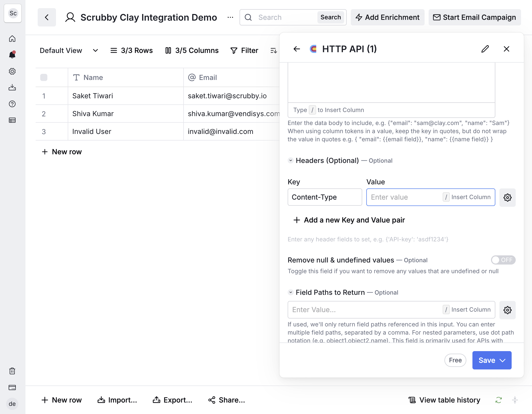Open the help question mark icon
This screenshot has height=414, width=532.
click(12, 104)
